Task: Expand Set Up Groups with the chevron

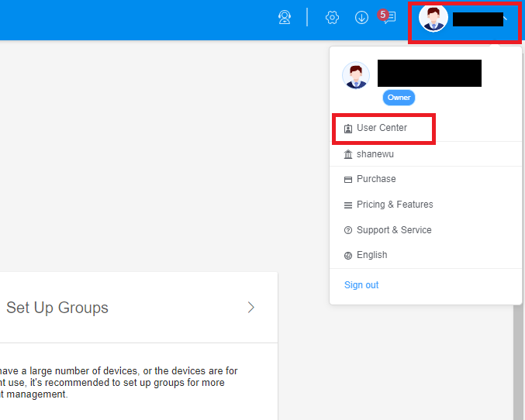Action: click(251, 307)
